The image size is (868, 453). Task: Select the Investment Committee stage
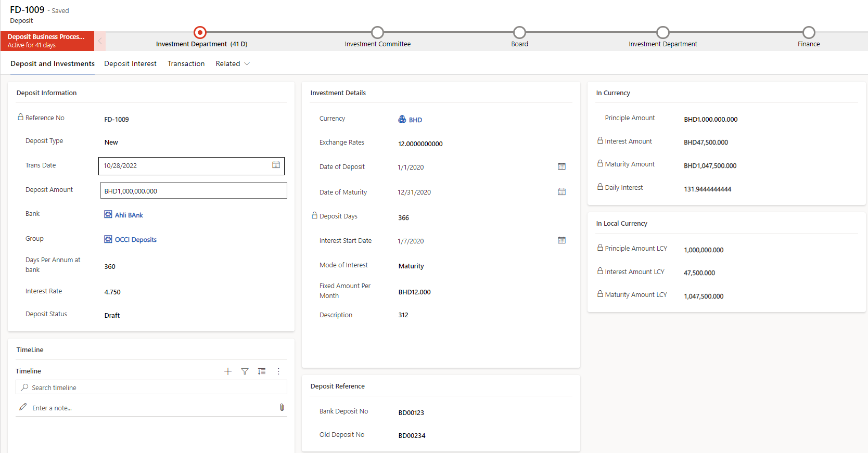click(377, 33)
